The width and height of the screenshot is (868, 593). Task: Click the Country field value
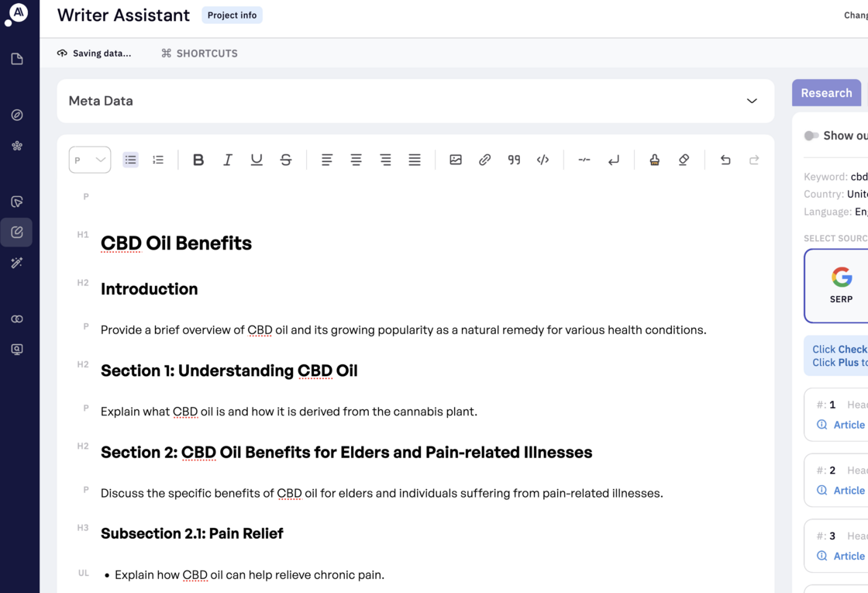pyautogui.click(x=857, y=194)
